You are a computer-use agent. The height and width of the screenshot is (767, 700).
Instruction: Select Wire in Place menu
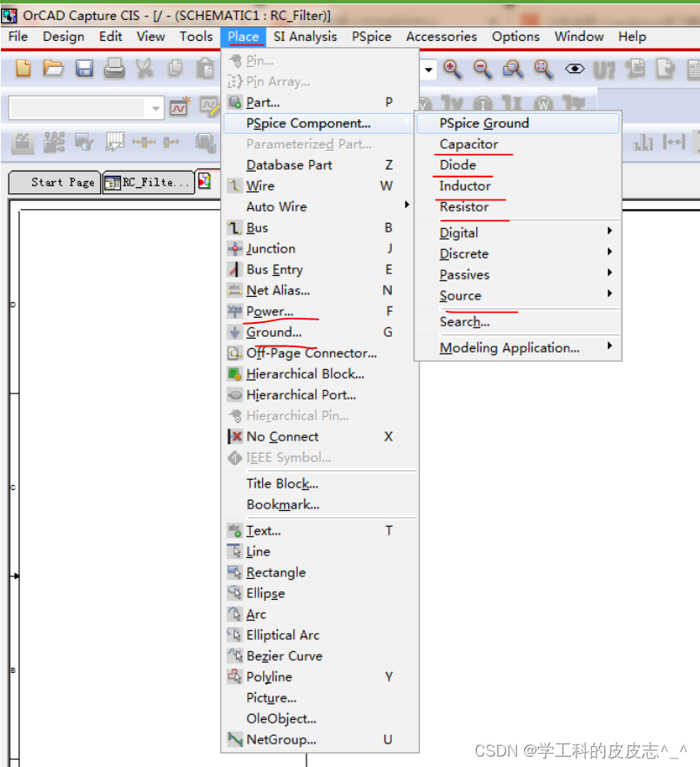click(320, 186)
